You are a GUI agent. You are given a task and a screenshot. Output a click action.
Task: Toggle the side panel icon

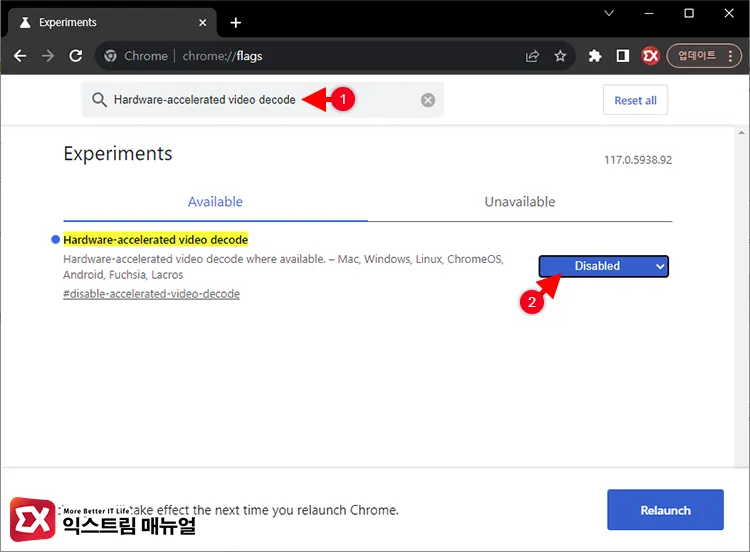[622, 56]
